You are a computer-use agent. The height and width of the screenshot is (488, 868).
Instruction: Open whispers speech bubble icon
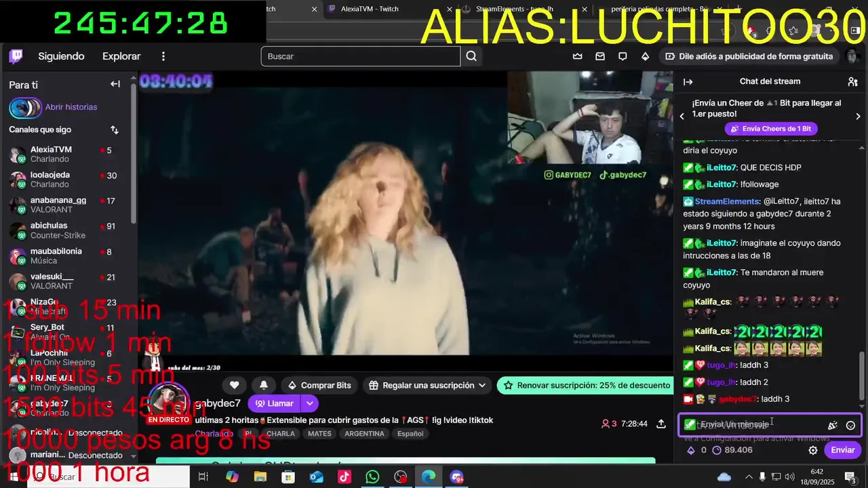[x=623, y=56]
